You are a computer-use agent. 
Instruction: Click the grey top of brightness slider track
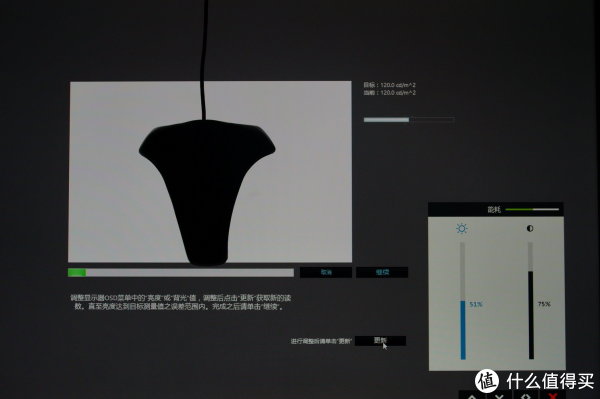point(463,272)
